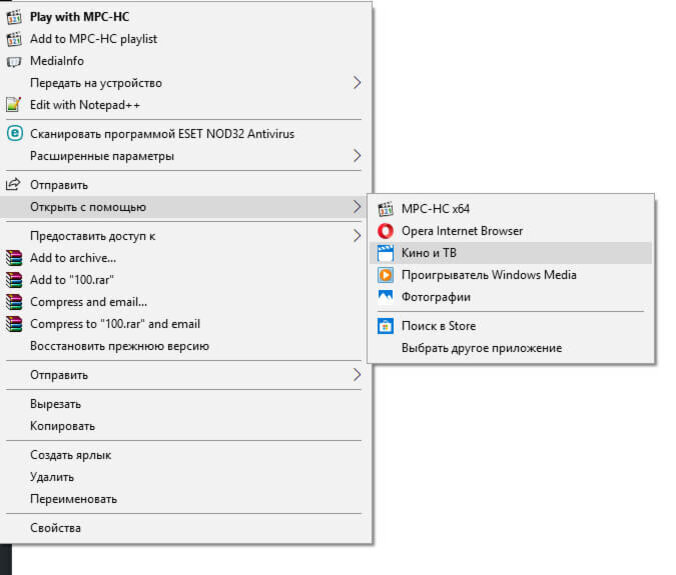
Task: Click the Кино и ТВ clapperboard icon
Action: tap(385, 253)
